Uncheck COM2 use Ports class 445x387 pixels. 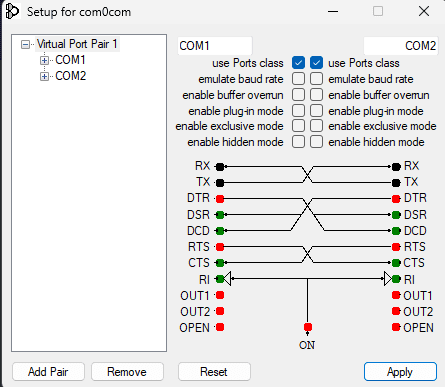point(316,63)
